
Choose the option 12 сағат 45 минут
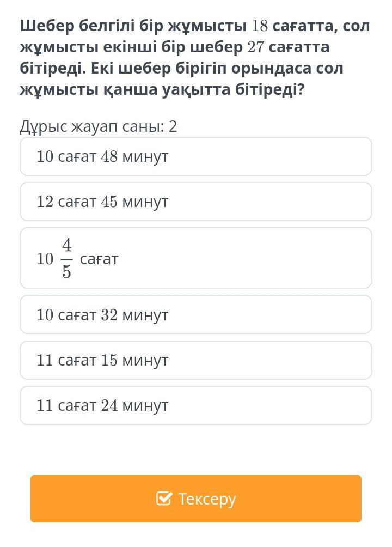(196, 202)
